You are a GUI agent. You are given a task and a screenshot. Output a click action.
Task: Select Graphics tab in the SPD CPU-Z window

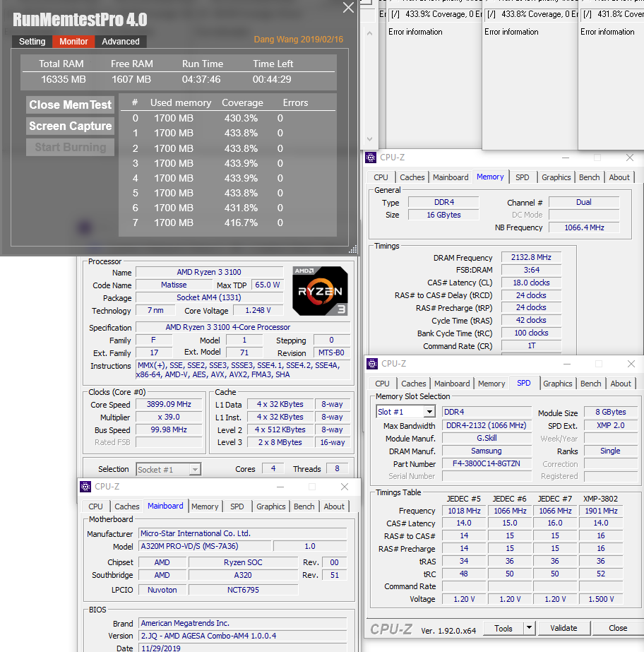(x=557, y=384)
